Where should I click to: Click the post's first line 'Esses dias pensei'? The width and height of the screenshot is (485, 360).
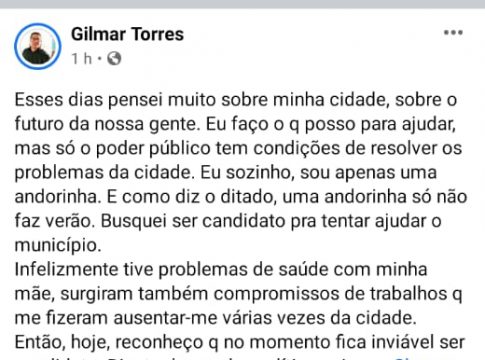pyautogui.click(x=90, y=100)
